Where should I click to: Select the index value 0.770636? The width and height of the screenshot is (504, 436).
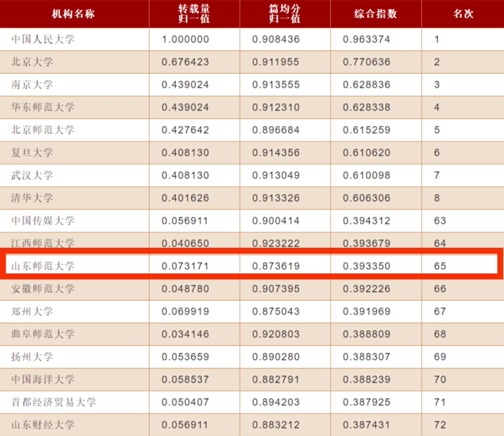click(x=367, y=62)
